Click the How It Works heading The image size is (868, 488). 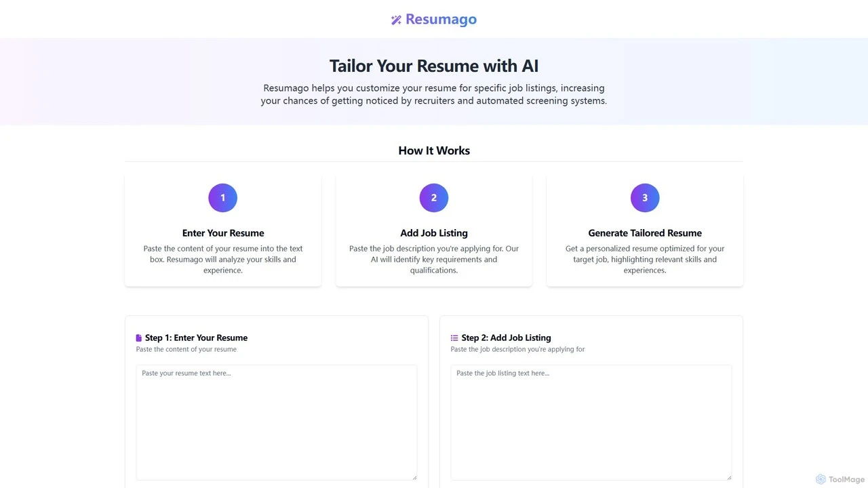tap(434, 150)
